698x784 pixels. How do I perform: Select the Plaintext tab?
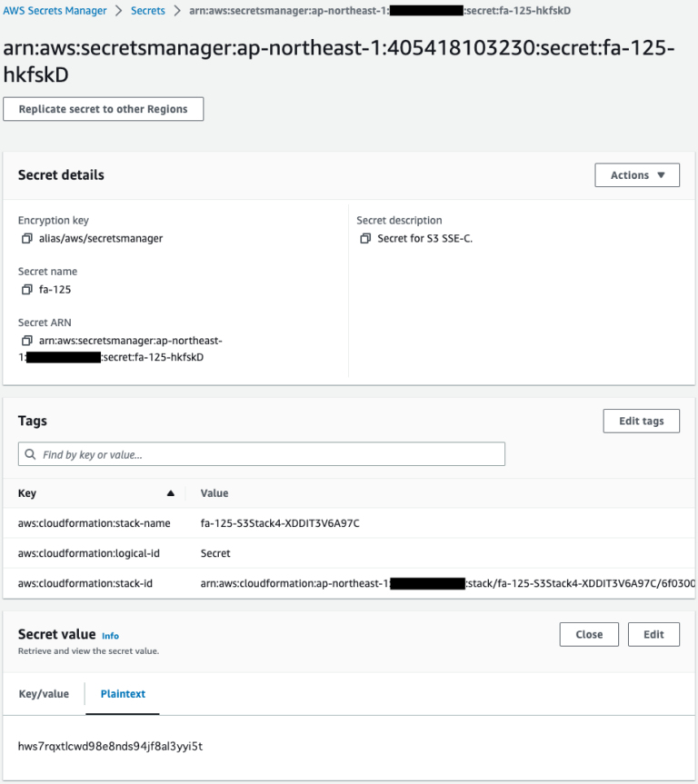pyautogui.click(x=123, y=694)
